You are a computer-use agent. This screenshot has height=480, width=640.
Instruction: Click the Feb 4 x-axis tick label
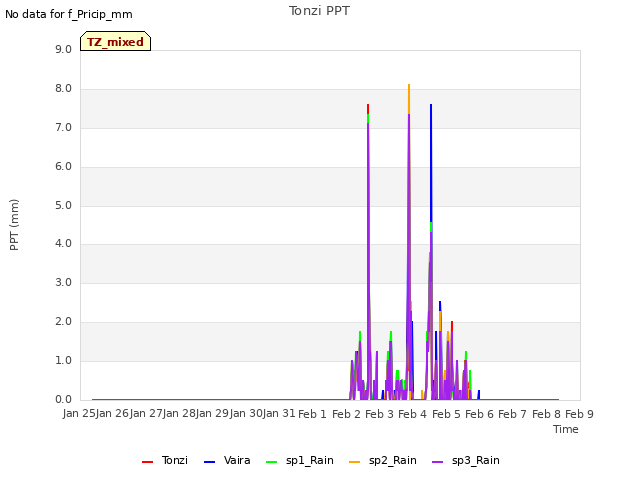tap(412, 414)
